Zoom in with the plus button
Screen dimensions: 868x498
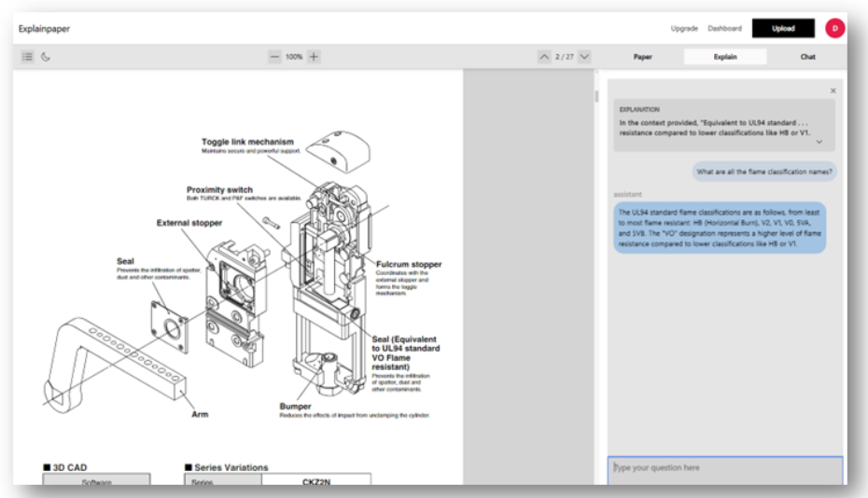314,57
